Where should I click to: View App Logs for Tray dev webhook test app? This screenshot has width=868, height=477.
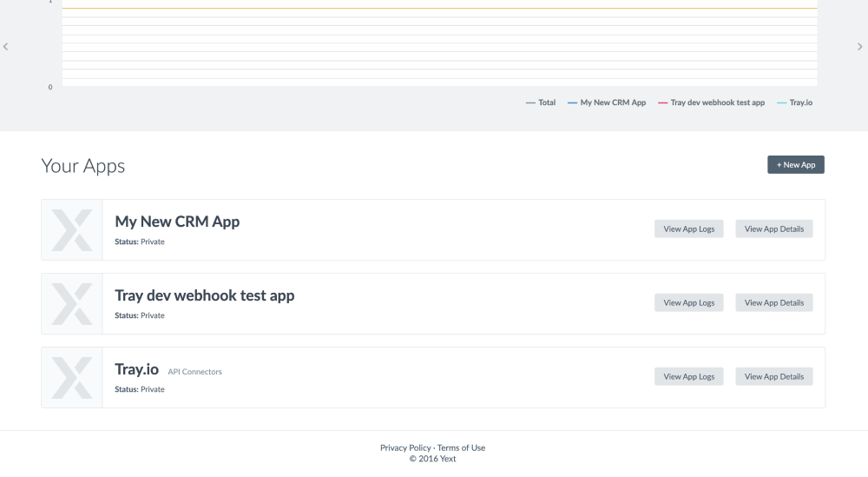pos(688,303)
